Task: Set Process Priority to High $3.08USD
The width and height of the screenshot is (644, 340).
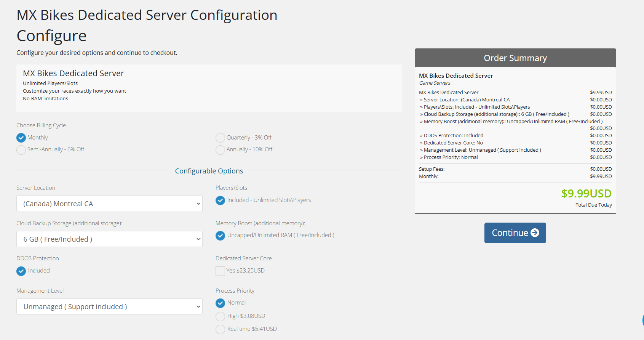Action: pos(220,316)
